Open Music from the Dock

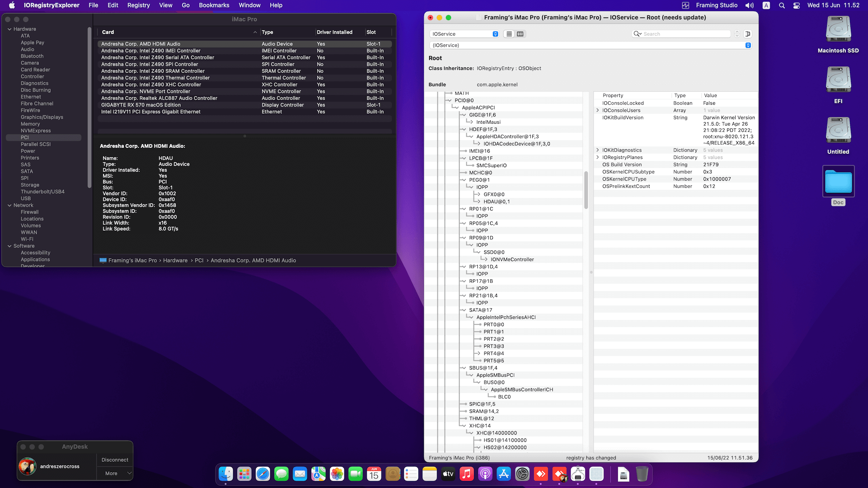pyautogui.click(x=467, y=474)
